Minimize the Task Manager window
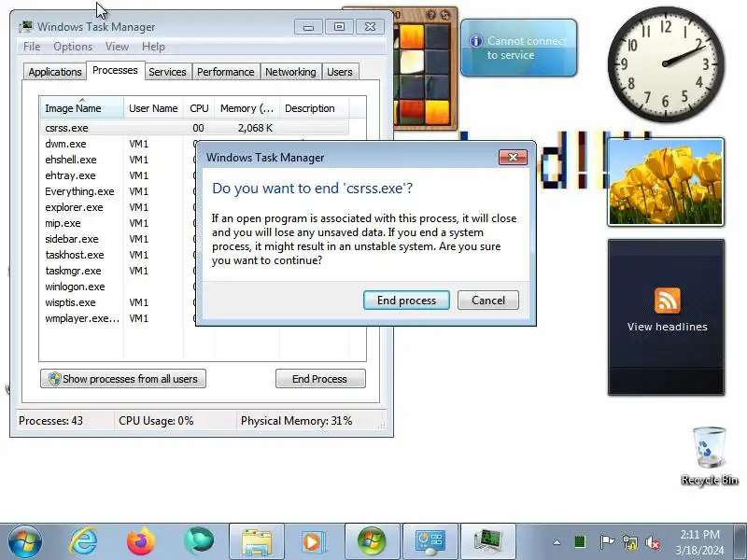 (x=308, y=27)
